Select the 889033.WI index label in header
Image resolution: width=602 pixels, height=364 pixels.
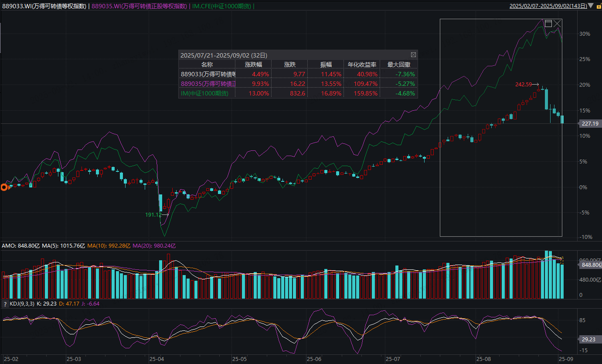[44, 6]
